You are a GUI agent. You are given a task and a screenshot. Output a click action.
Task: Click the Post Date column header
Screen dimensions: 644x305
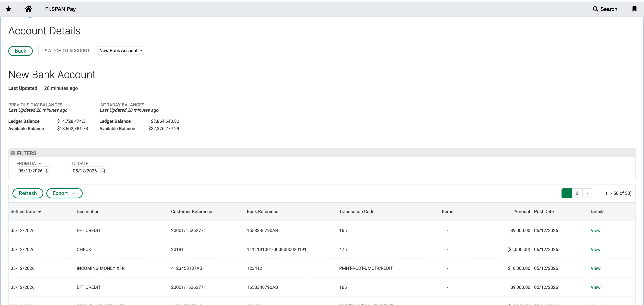[x=544, y=212]
